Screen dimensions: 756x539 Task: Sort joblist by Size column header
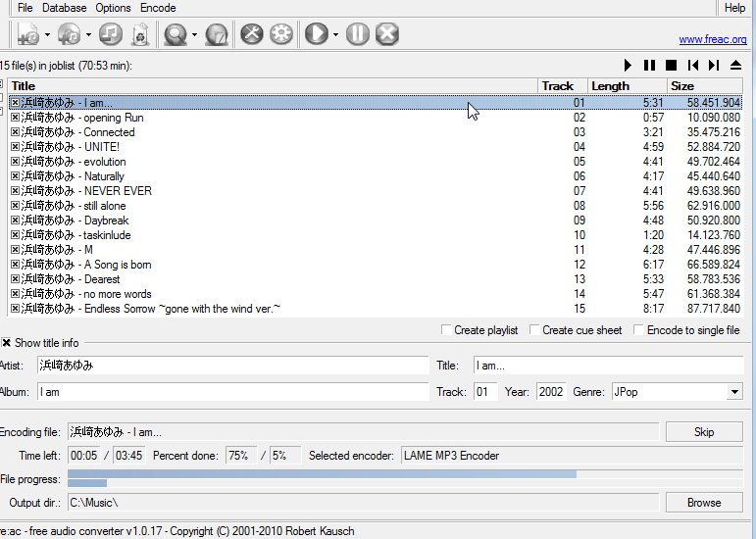coord(705,86)
